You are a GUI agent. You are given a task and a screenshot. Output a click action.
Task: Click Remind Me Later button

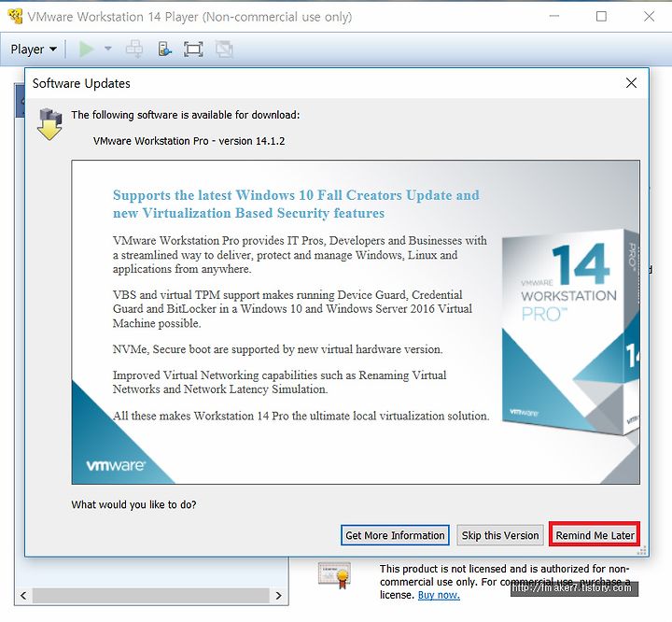tap(595, 535)
